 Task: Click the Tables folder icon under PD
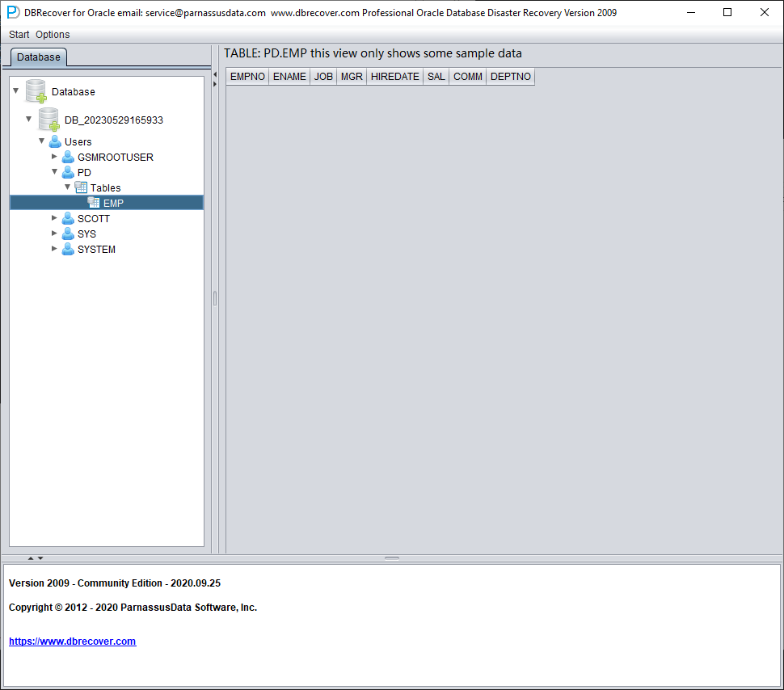(x=81, y=187)
